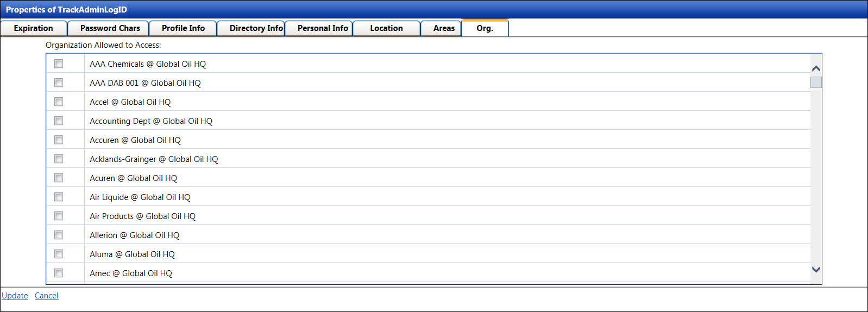Image resolution: width=868 pixels, height=312 pixels.
Task: Click the text Amec @ Global Oil HQ
Action: 131,273
